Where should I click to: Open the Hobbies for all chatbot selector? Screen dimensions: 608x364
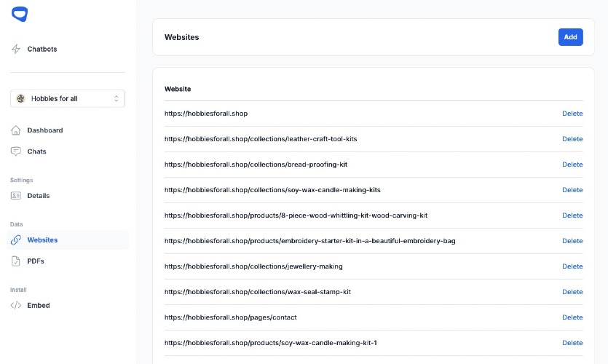pyautogui.click(x=67, y=99)
